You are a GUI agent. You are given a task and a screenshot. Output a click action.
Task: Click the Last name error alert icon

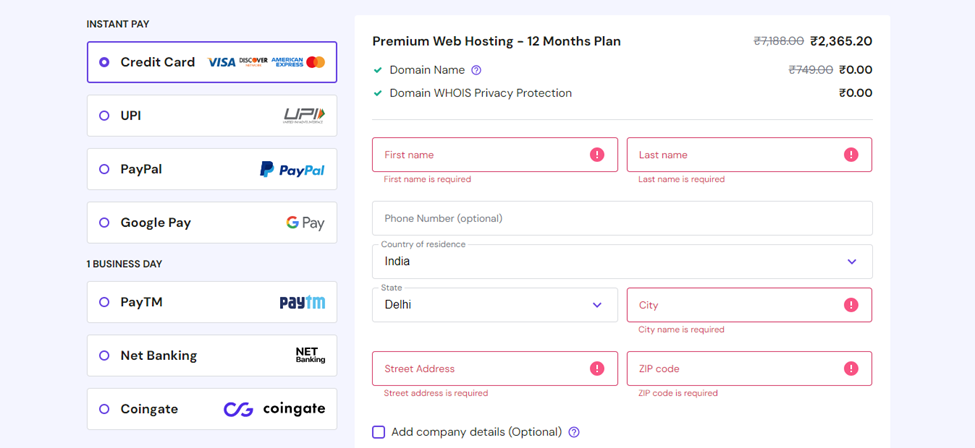coord(851,154)
